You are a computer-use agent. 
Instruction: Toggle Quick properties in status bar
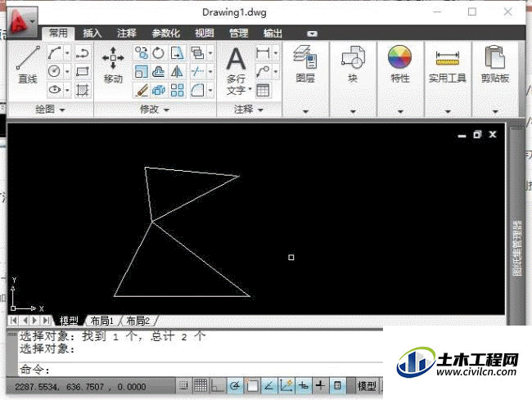(x=337, y=386)
